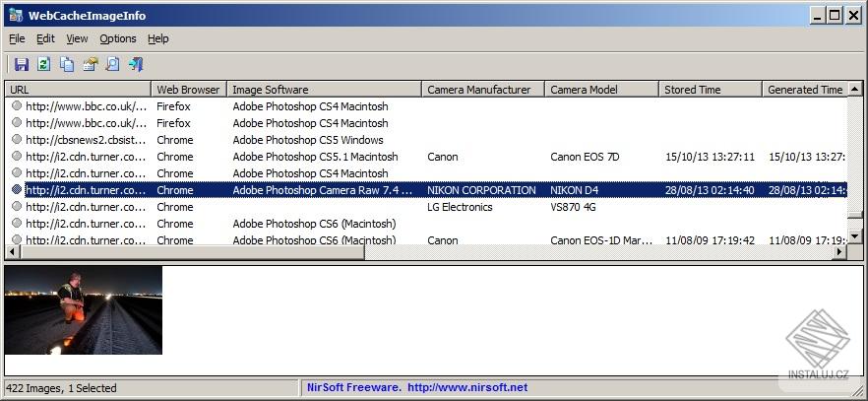This screenshot has width=868, height=401.
Task: Click the Copy Selected Items icon
Action: pos(67,64)
